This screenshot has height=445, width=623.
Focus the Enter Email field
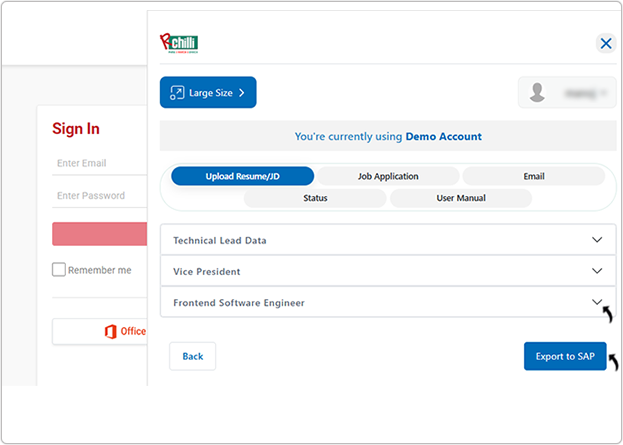click(100, 163)
